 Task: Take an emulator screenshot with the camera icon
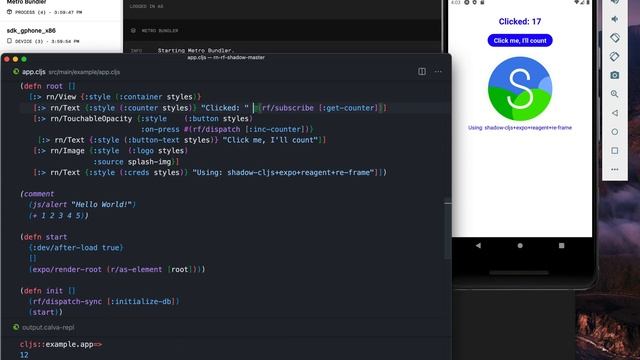(x=615, y=75)
